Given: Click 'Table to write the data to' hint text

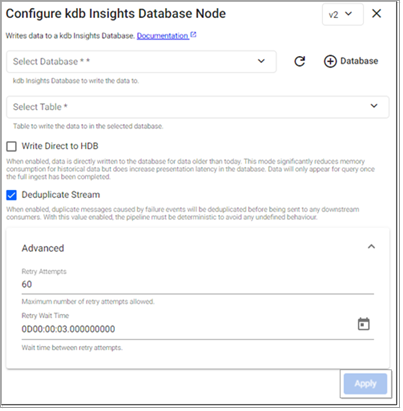Looking at the screenshot, I should pyautogui.click(x=88, y=126).
